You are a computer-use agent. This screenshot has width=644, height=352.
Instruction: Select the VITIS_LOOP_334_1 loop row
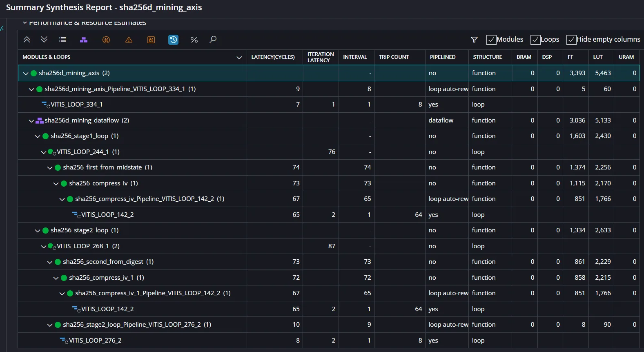(329, 105)
